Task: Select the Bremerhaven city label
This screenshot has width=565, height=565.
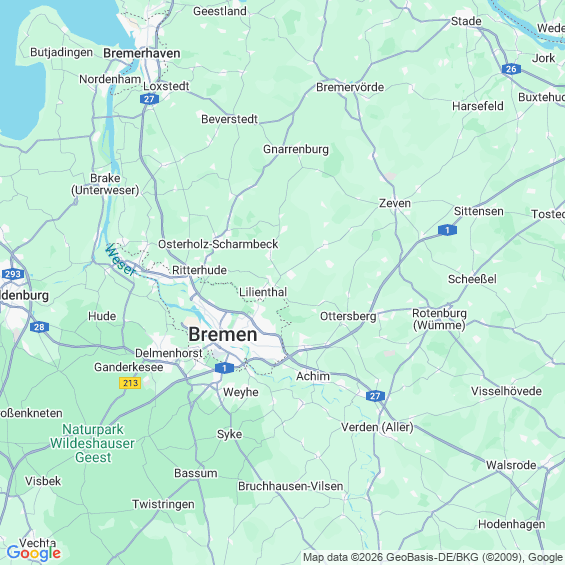Action: [x=142, y=53]
